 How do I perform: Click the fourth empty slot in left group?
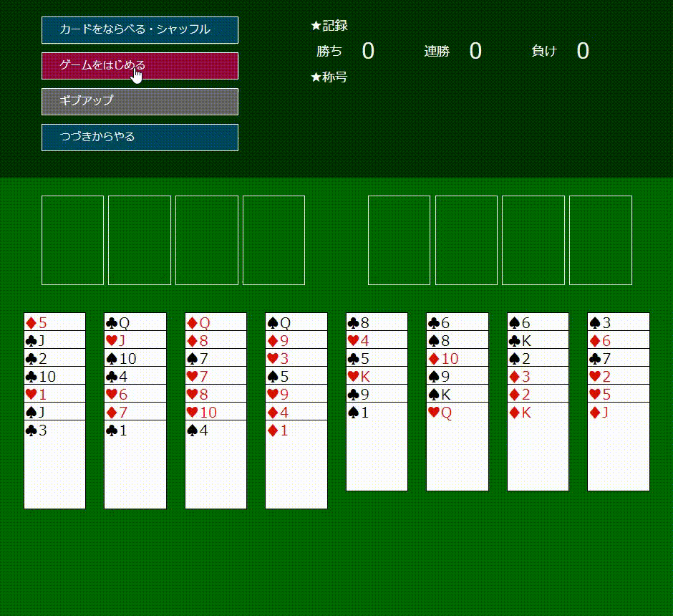273,240
